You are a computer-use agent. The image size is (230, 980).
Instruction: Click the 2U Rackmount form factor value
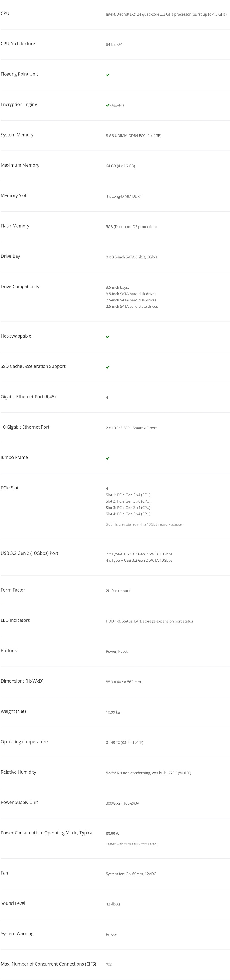[118, 591]
